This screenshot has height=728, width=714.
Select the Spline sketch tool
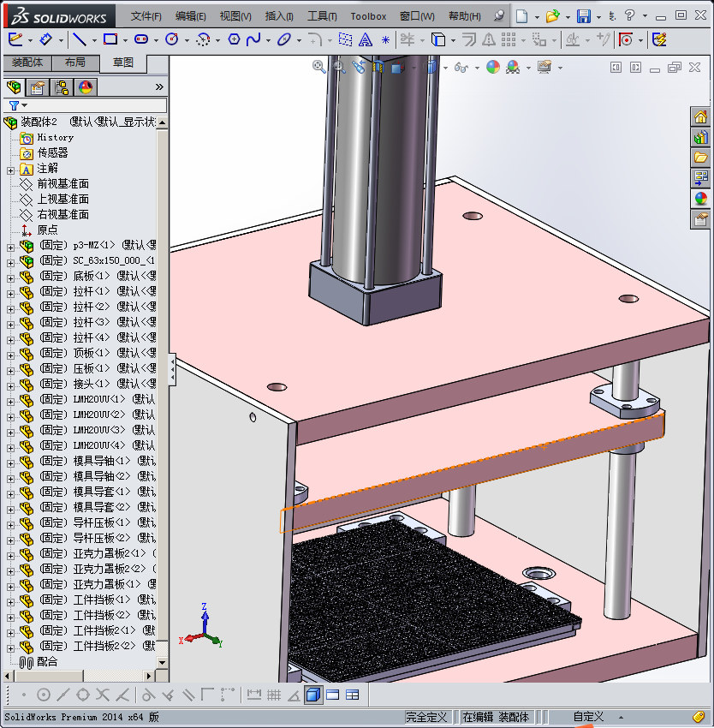point(253,39)
